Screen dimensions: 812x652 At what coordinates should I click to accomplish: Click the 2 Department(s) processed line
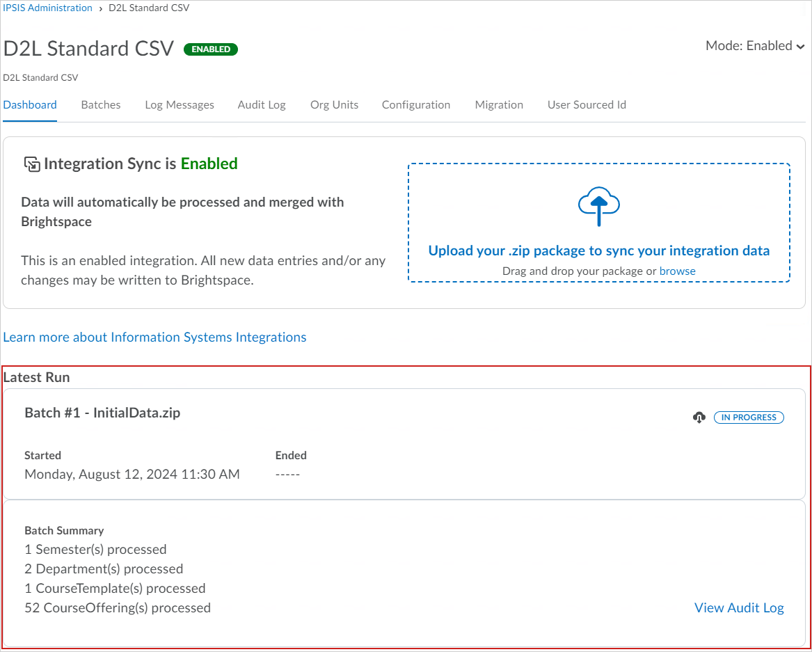pos(104,568)
